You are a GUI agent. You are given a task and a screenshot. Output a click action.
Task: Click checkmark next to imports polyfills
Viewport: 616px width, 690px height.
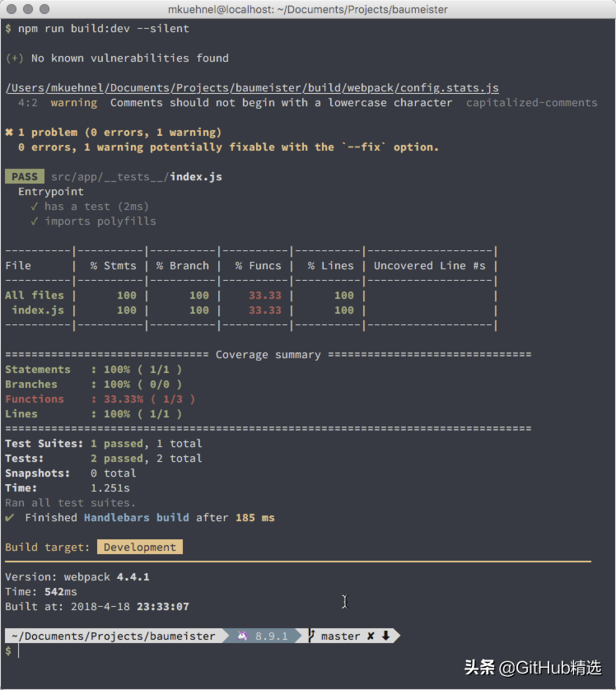(35, 221)
